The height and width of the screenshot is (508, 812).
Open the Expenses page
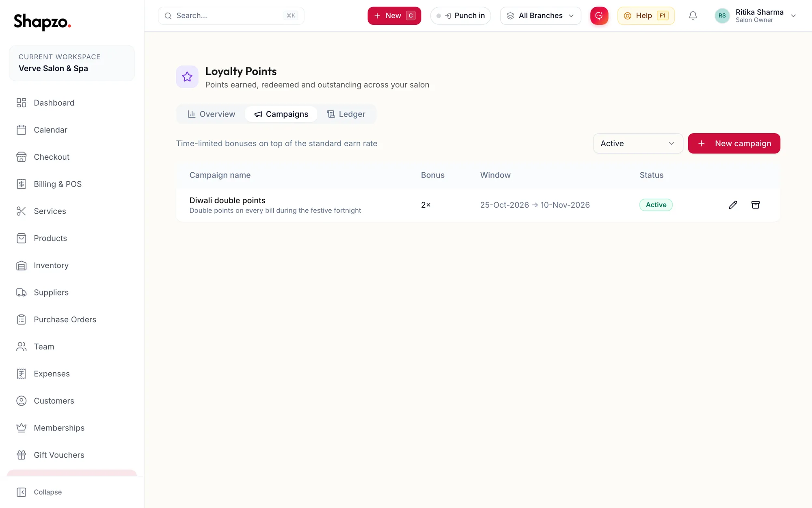[x=72, y=374]
